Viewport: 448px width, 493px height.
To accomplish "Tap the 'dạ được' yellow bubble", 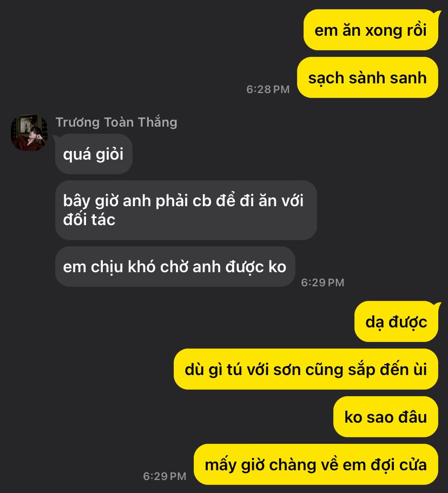I will (x=396, y=321).
